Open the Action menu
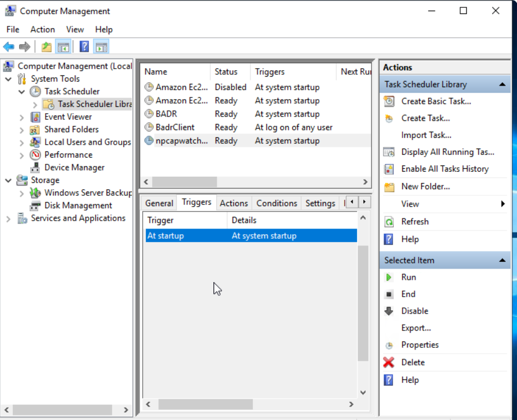The width and height of the screenshot is (517, 420). point(42,29)
